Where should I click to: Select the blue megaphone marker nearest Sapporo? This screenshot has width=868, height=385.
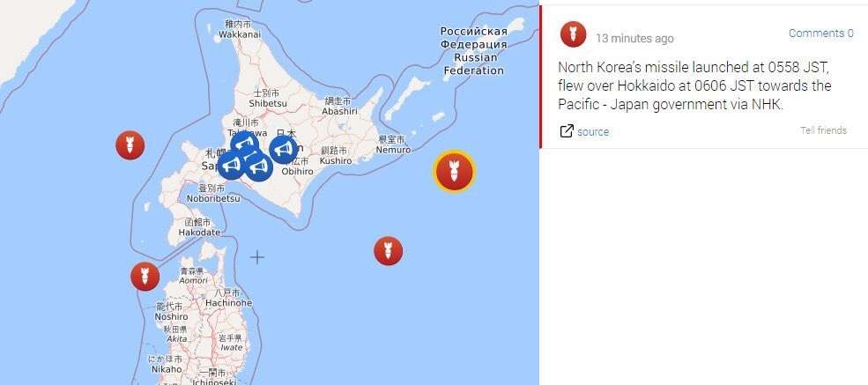[232, 164]
